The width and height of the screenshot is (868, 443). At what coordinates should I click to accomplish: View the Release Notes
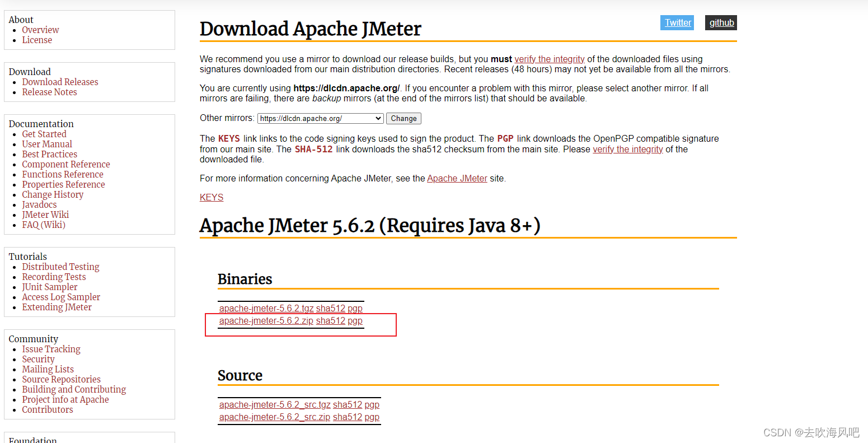pos(49,92)
